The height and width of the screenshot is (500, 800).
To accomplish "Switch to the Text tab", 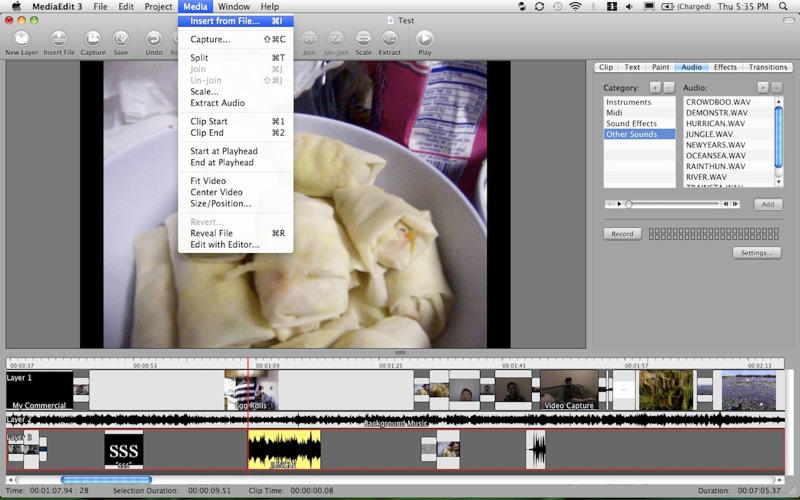I will (x=632, y=67).
